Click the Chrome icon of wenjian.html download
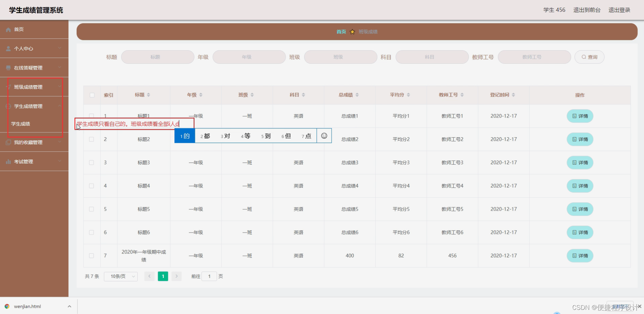This screenshot has width=644, height=314. click(x=7, y=306)
